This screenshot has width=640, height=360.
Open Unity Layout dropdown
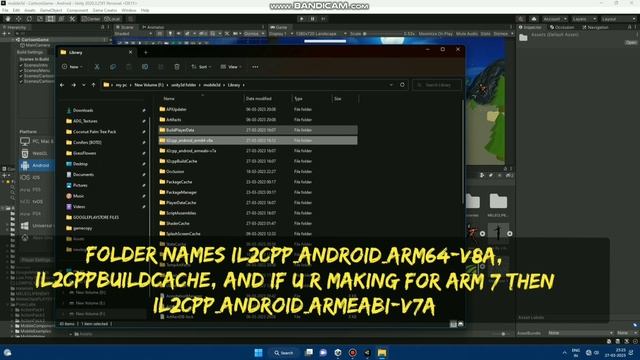[x=618, y=19]
